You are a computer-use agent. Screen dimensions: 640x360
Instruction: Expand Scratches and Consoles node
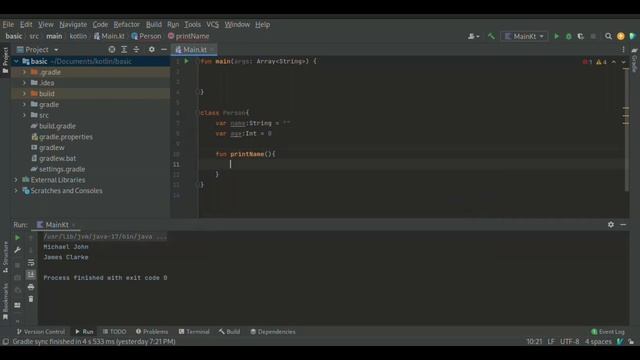[x=16, y=191]
